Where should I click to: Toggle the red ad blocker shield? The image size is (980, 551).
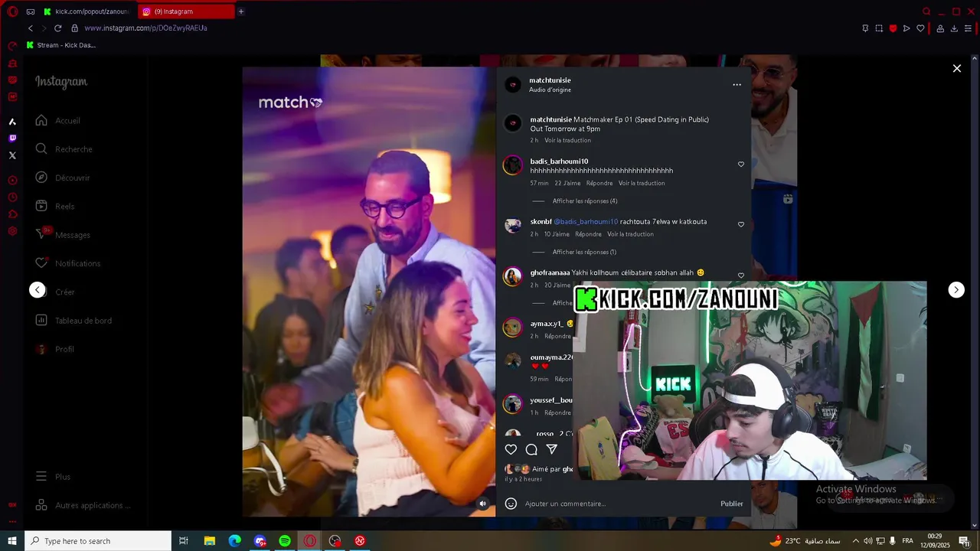tap(893, 28)
